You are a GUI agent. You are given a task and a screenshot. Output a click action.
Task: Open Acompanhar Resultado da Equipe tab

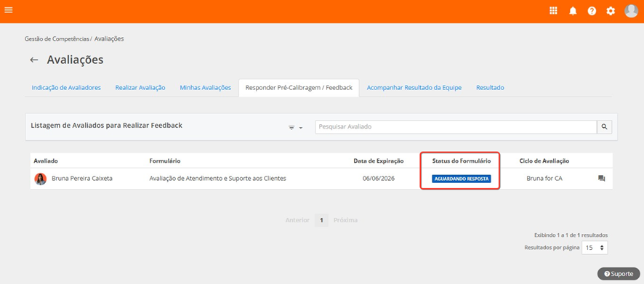click(x=414, y=88)
